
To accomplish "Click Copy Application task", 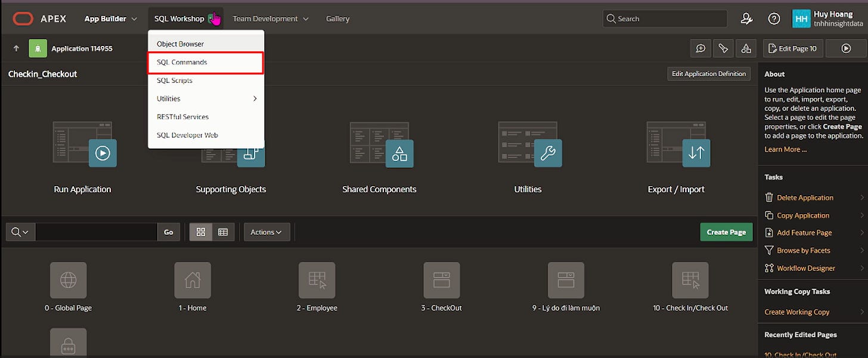I will [803, 215].
